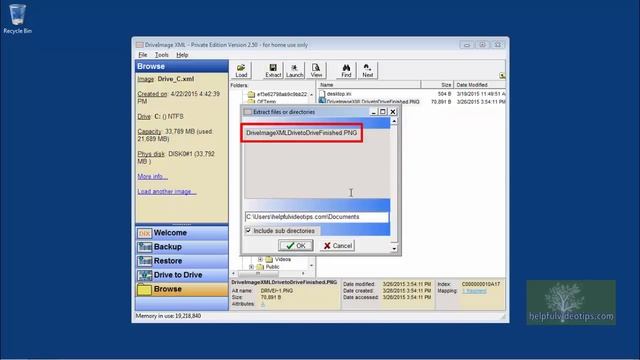Click the View toolbar button
The image size is (640, 360).
click(316, 71)
